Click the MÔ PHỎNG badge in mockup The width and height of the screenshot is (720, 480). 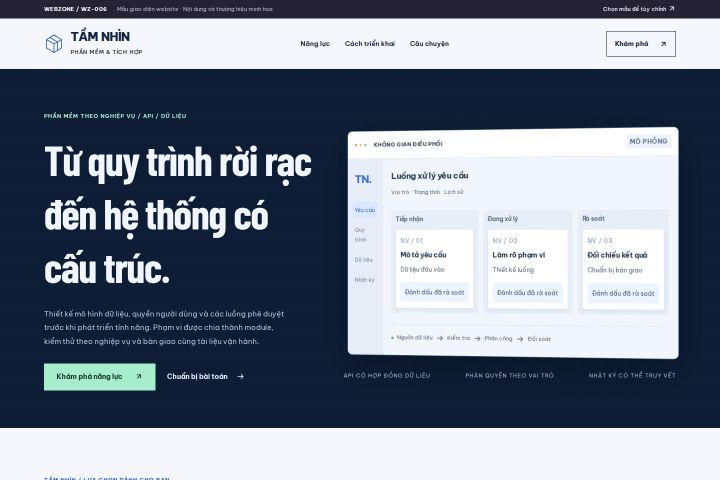tap(648, 141)
